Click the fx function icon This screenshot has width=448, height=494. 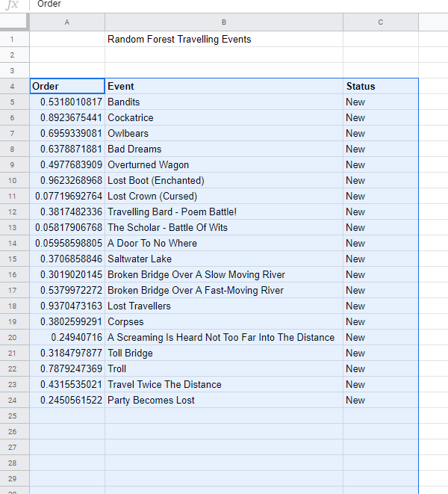(12, 4)
